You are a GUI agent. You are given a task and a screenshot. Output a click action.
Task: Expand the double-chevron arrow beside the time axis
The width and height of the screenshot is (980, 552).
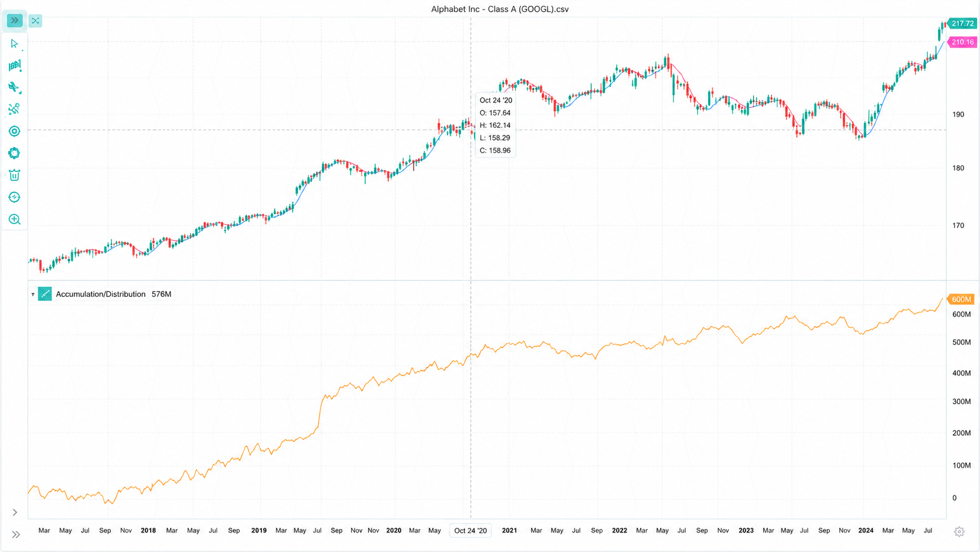[16, 534]
